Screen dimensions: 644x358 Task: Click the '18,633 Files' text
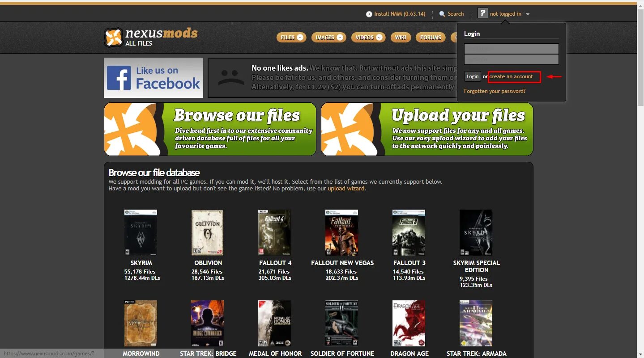[x=341, y=272]
